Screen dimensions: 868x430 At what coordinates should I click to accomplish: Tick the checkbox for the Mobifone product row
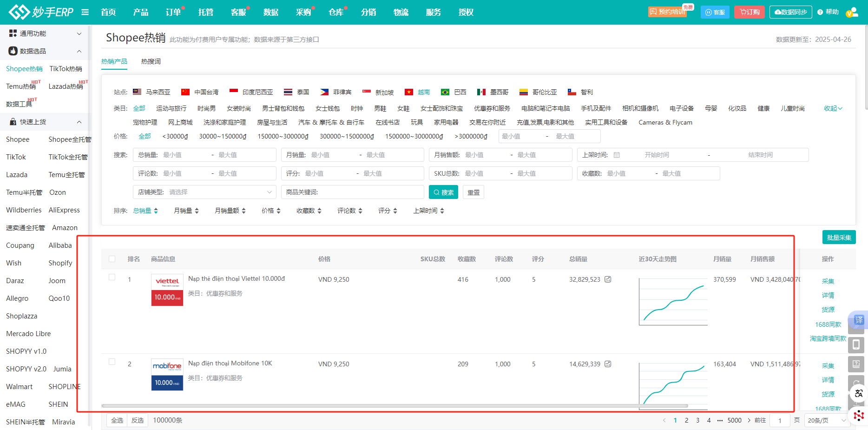[x=112, y=362]
